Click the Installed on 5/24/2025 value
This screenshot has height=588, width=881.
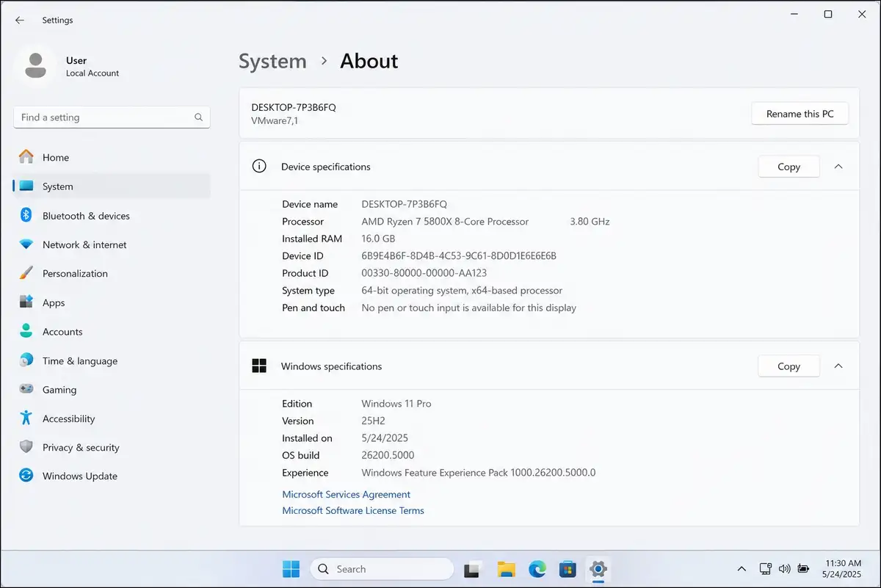(x=384, y=438)
